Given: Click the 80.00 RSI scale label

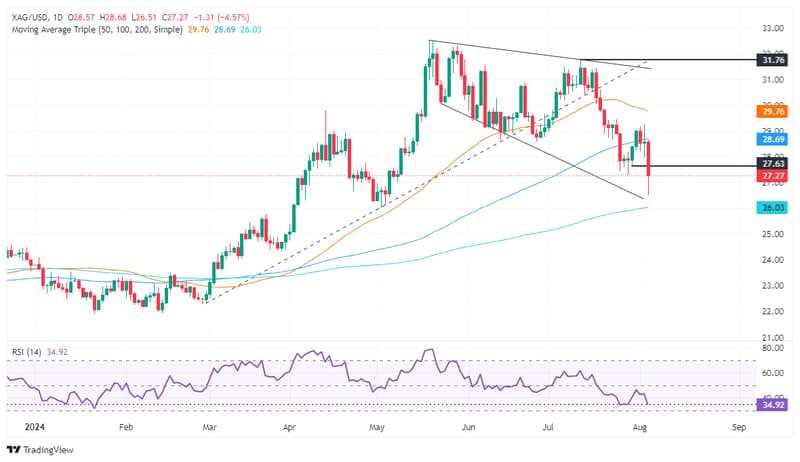Looking at the screenshot, I should coord(772,348).
